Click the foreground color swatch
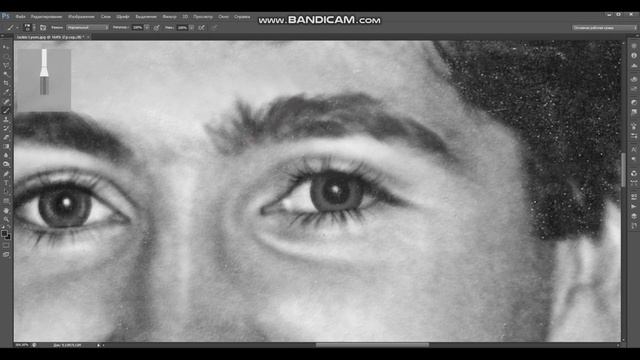The height and width of the screenshot is (360, 640). 4,234
